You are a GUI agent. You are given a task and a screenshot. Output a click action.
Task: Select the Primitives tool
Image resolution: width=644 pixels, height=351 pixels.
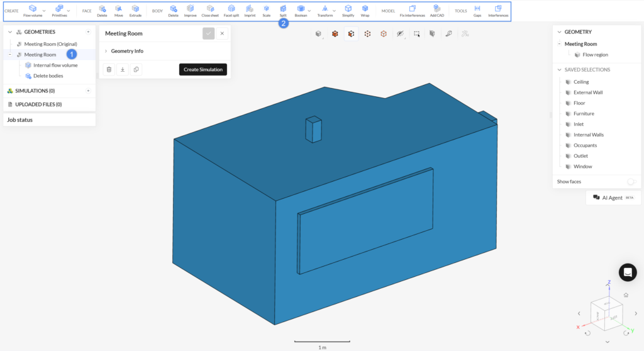click(59, 11)
